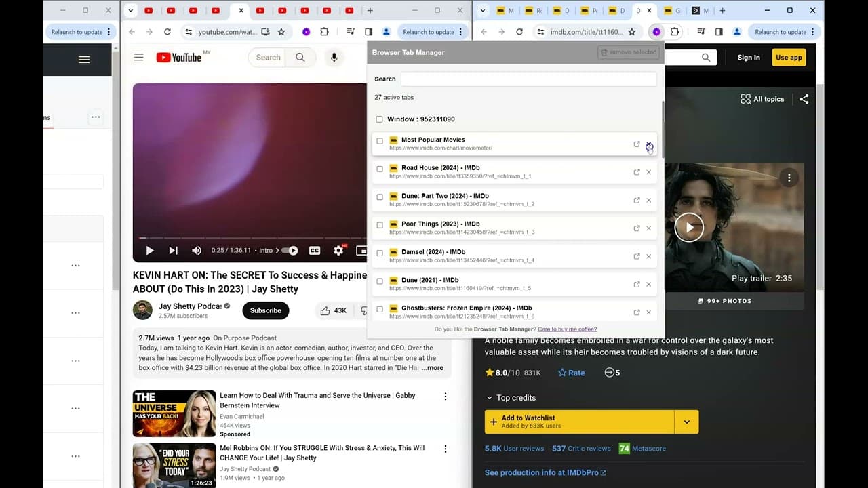Open Most Popular Movies tab in new window icon

pyautogui.click(x=636, y=144)
